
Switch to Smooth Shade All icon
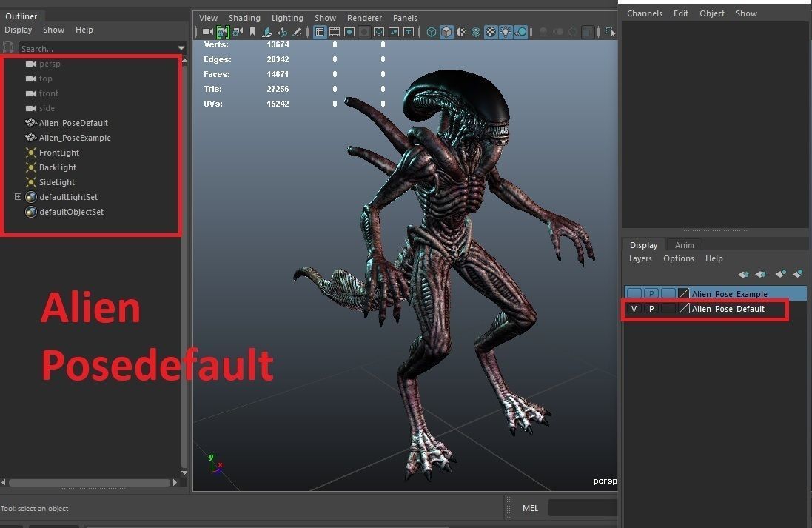(446, 32)
